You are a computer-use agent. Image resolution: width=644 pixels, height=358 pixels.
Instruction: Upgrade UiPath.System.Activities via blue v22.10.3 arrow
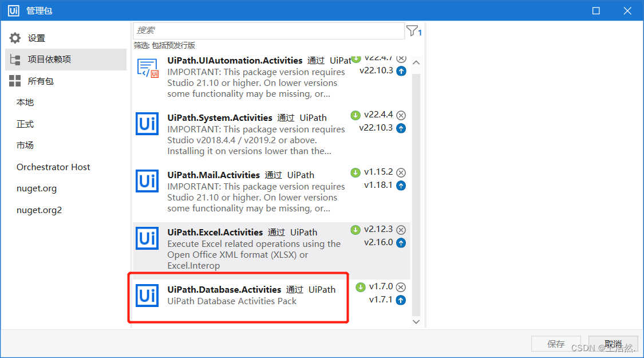coord(401,128)
